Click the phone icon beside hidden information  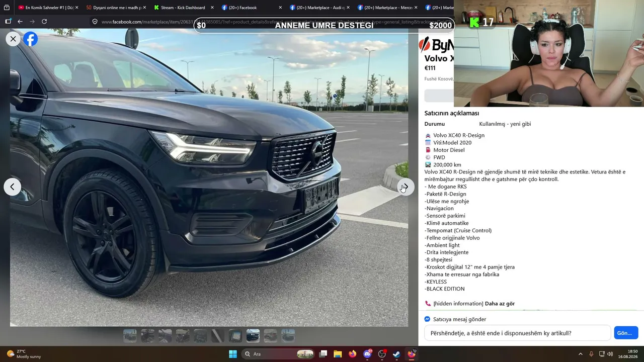click(x=428, y=304)
